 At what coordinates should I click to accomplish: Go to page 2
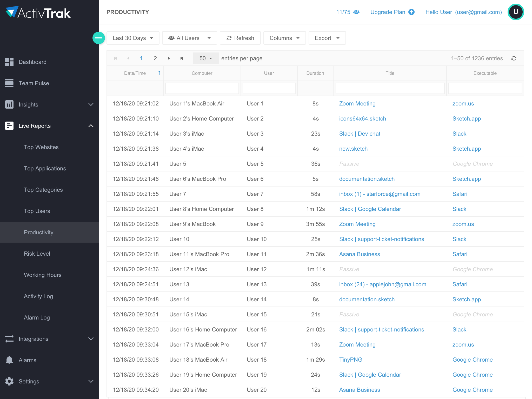155,58
